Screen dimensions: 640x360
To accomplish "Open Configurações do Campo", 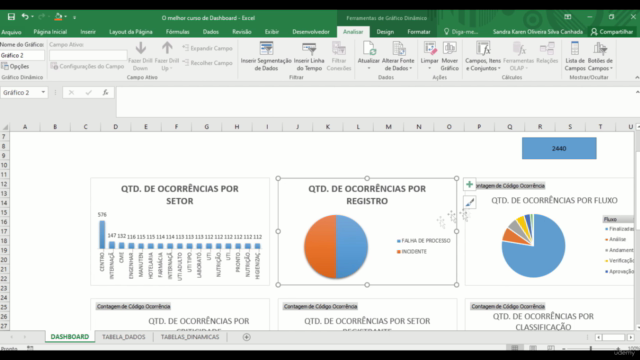I will pyautogui.click(x=87, y=66).
